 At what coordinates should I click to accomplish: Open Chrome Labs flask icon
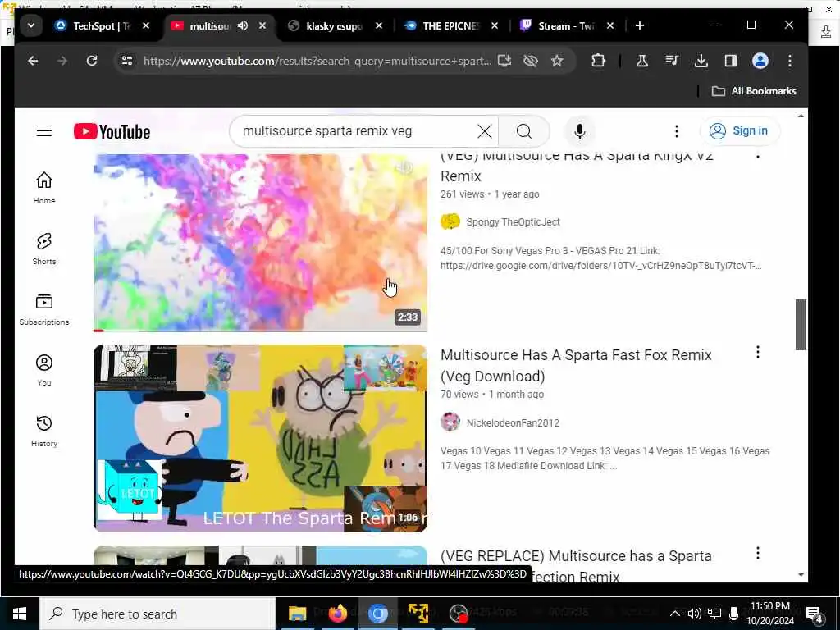(x=641, y=61)
